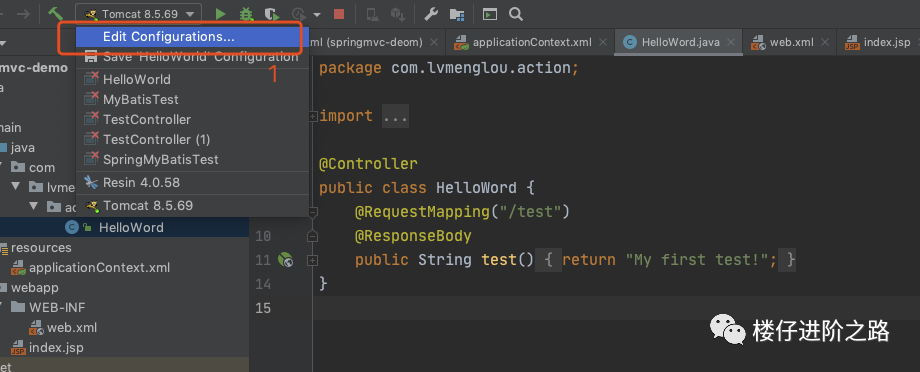The width and height of the screenshot is (920, 372).
Task: Click the JSP file icon on index.jsp tab
Action: click(x=852, y=42)
